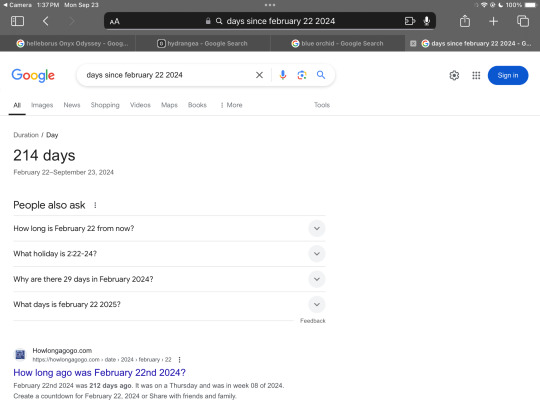Toggle the Safari sidebar icon
The height and width of the screenshot is (405, 540).
[17, 21]
